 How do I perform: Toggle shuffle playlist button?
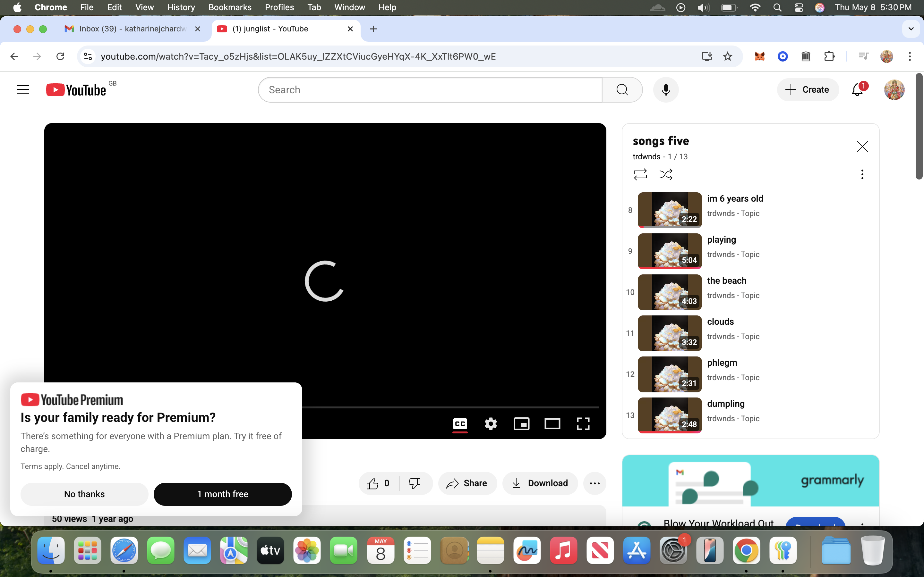[x=666, y=174]
